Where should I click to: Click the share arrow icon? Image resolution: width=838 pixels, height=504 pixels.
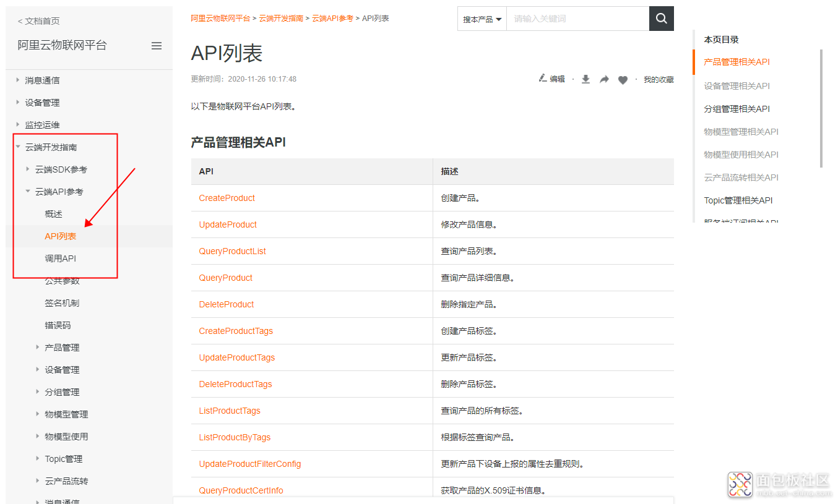coord(605,79)
